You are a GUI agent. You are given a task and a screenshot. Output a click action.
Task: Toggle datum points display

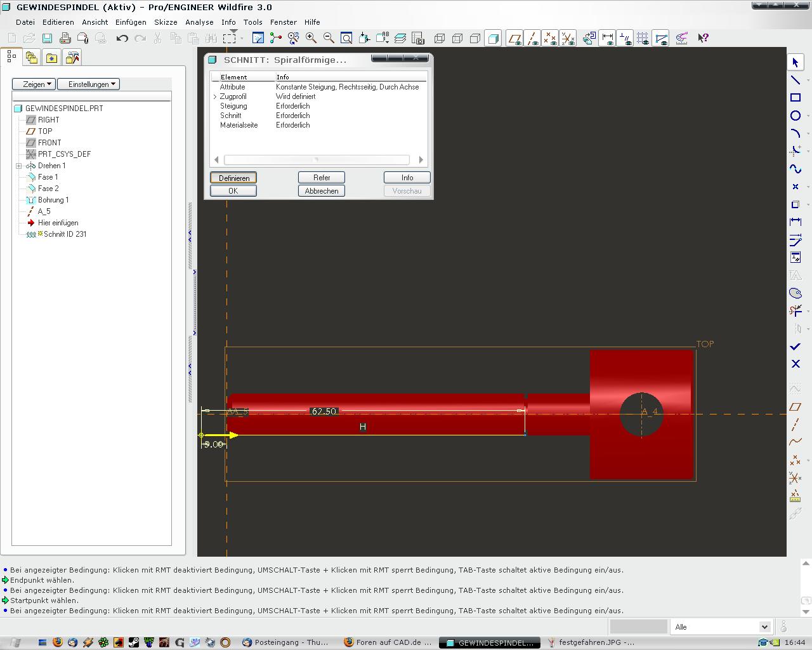tap(550, 38)
